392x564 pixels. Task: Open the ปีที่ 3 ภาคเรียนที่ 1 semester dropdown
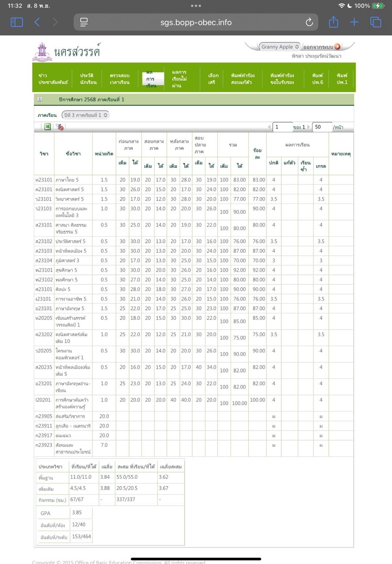point(85,115)
